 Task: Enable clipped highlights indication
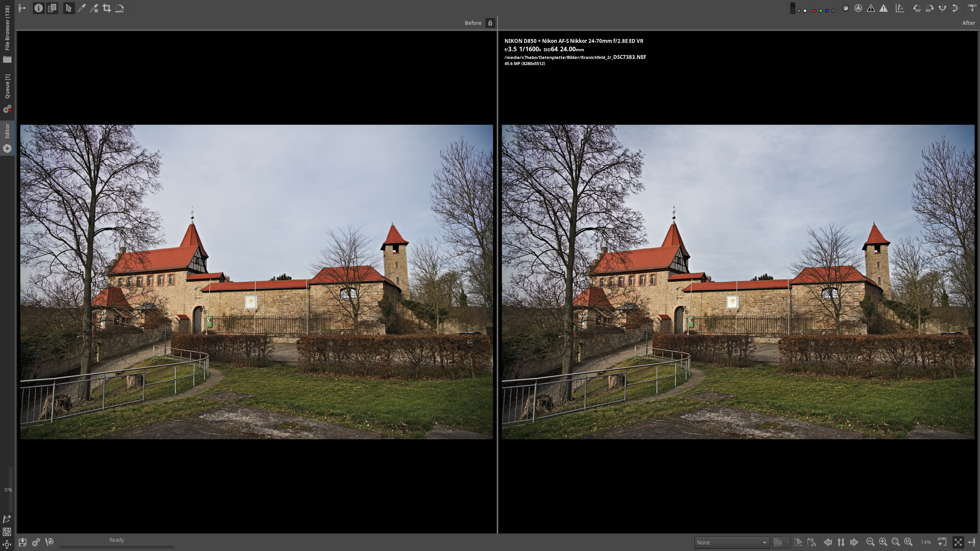click(883, 8)
